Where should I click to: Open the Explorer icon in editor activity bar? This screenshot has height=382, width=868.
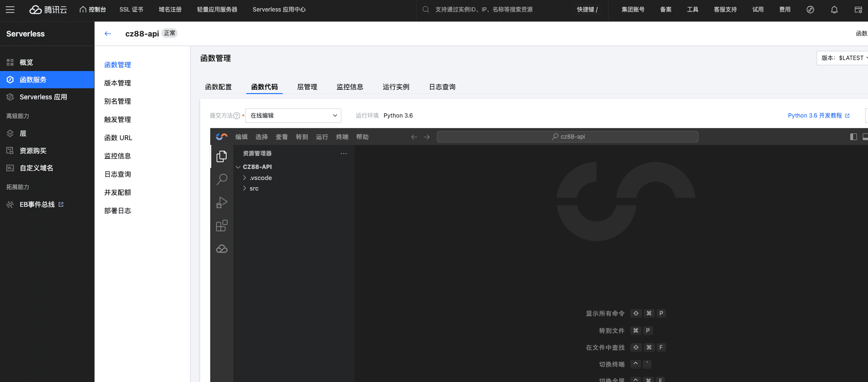coord(221,156)
